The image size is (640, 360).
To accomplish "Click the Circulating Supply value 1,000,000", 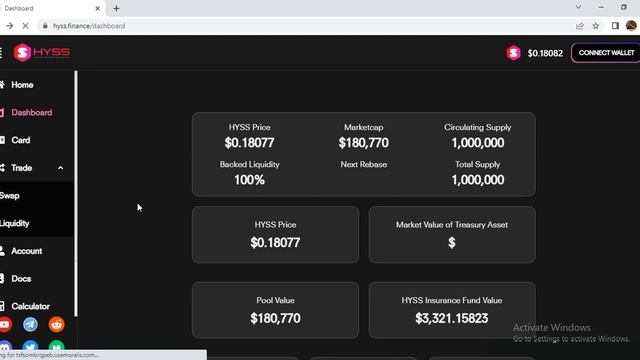I will click(x=478, y=143).
